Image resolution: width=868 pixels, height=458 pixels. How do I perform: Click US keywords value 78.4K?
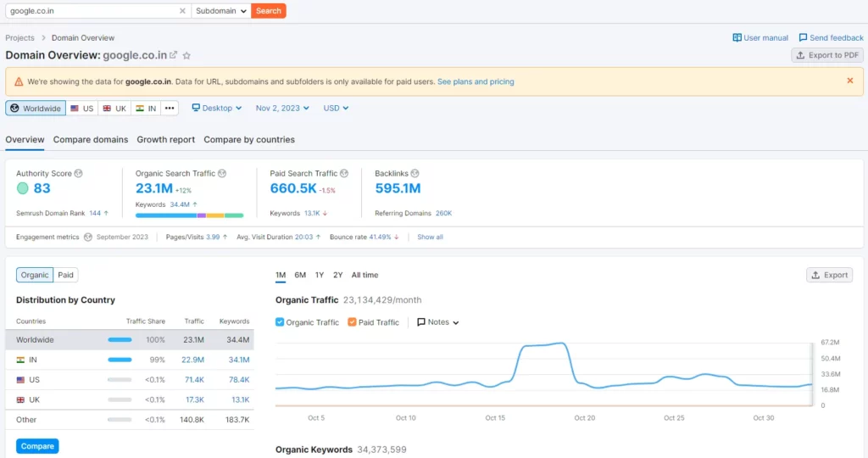coord(239,380)
